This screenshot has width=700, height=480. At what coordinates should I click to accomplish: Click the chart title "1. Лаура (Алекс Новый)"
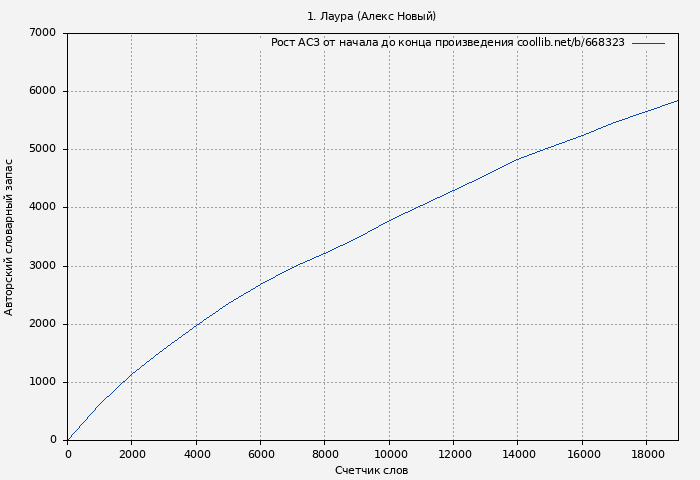371,16
